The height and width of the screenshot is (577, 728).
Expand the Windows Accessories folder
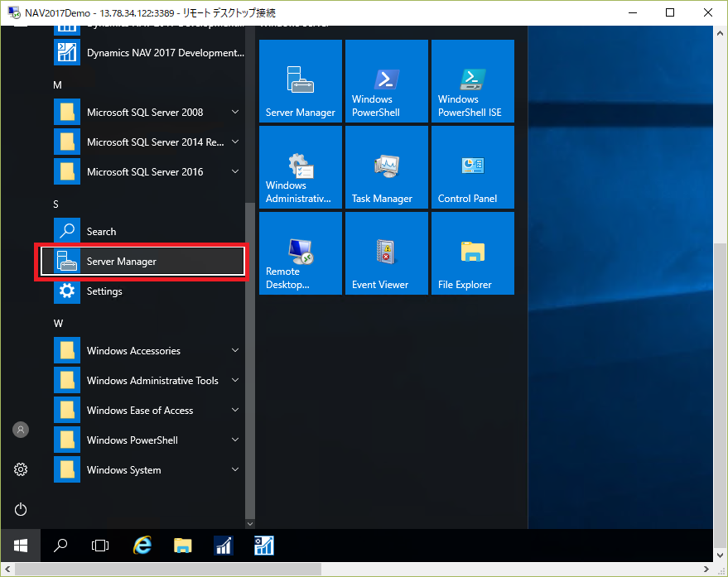(x=148, y=350)
